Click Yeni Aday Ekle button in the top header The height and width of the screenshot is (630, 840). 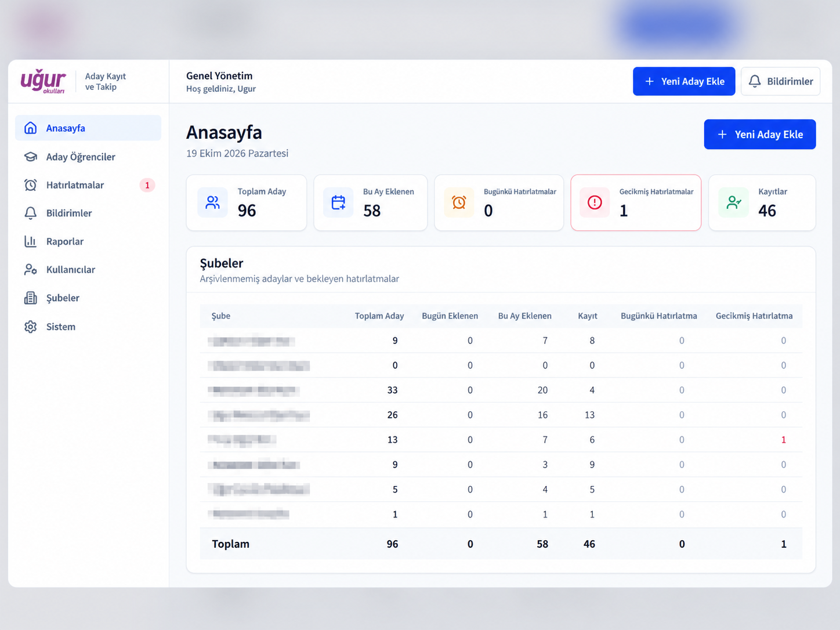point(684,81)
